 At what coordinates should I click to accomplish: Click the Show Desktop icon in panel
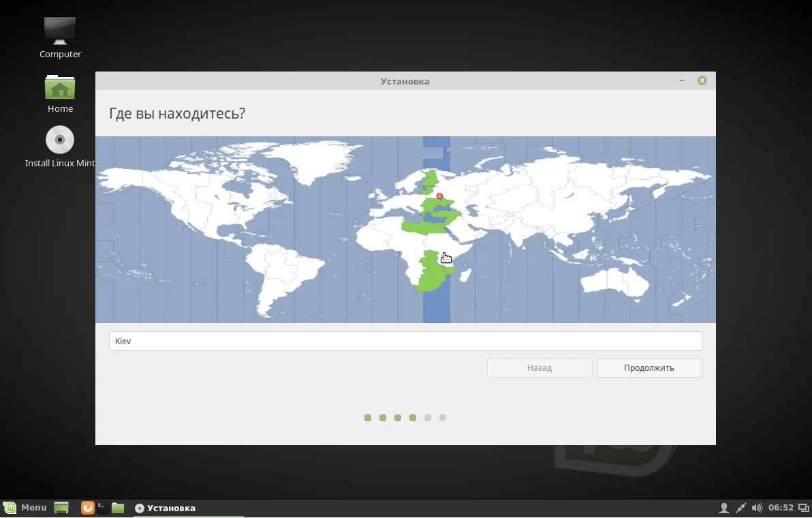[x=61, y=508]
